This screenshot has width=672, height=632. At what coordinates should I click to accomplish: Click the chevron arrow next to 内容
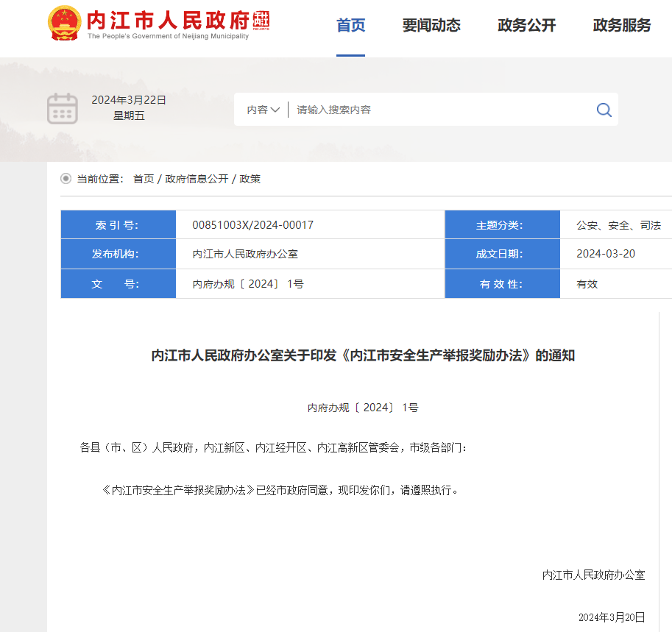[x=275, y=110]
